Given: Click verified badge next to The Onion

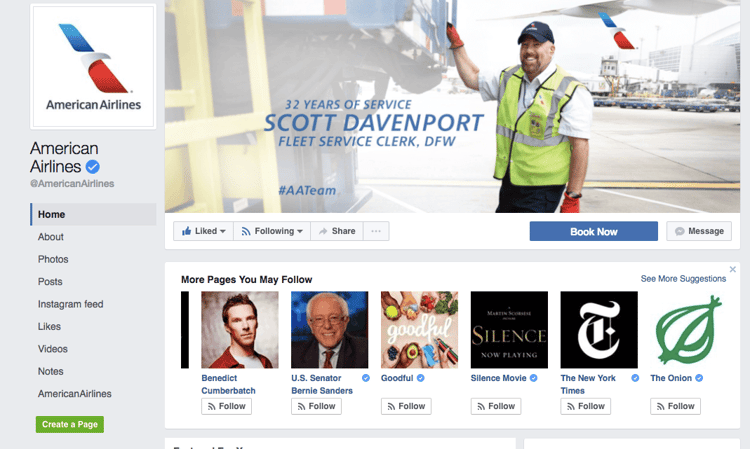Looking at the screenshot, I should click(x=699, y=378).
